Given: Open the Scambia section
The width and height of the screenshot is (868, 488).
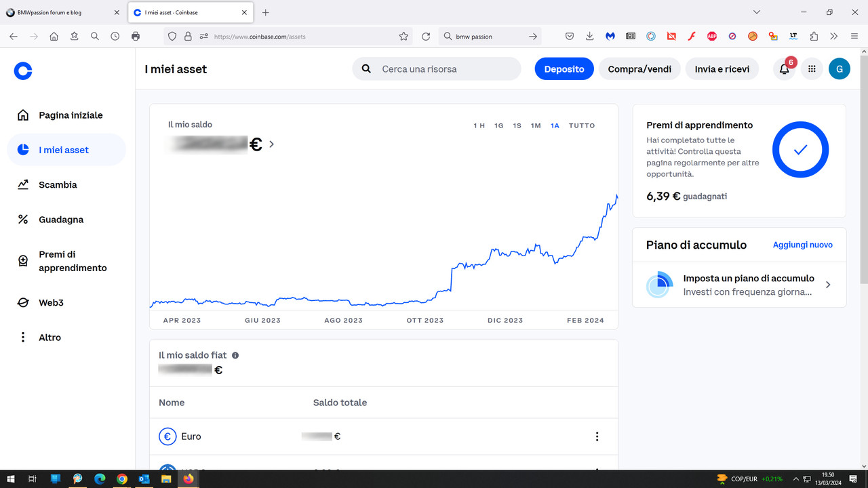Looking at the screenshot, I should pyautogui.click(x=66, y=184).
